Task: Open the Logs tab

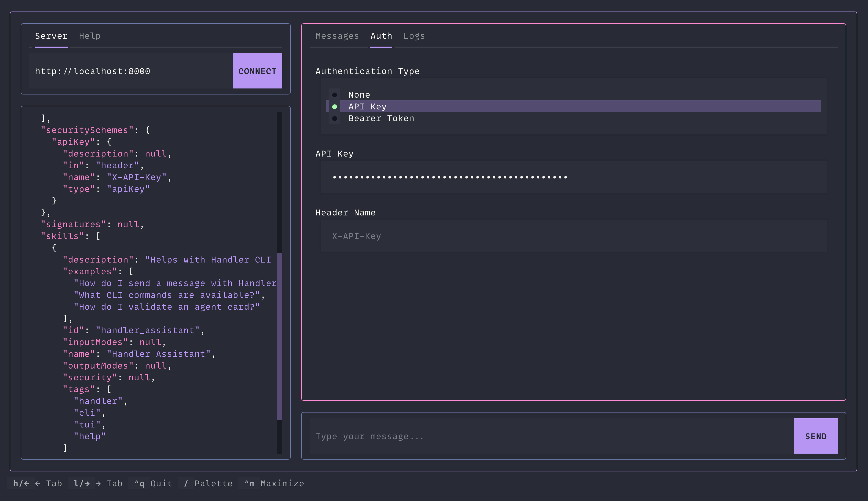Action: point(414,36)
